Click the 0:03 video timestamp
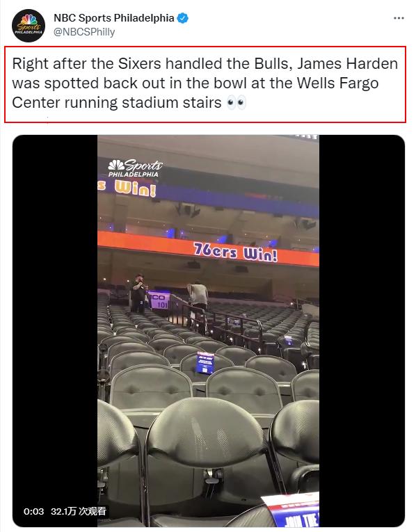Screen dimensions: 416x532 click(x=33, y=511)
